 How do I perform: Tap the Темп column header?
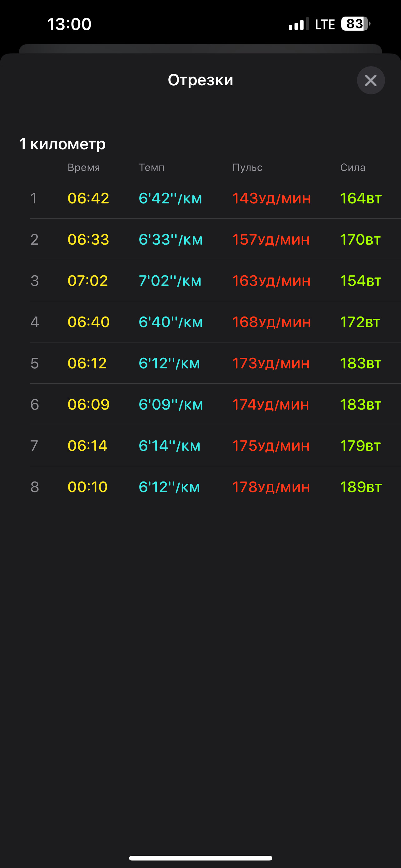pos(152,167)
